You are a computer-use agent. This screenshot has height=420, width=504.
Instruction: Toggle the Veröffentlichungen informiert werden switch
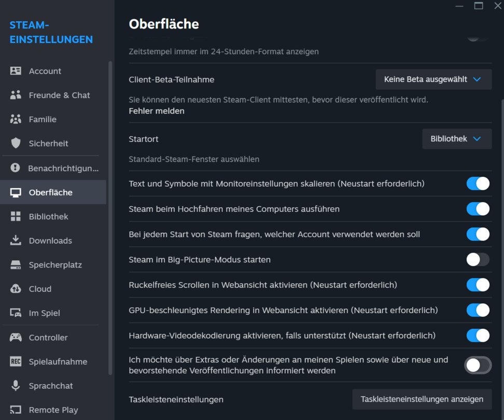point(478,365)
